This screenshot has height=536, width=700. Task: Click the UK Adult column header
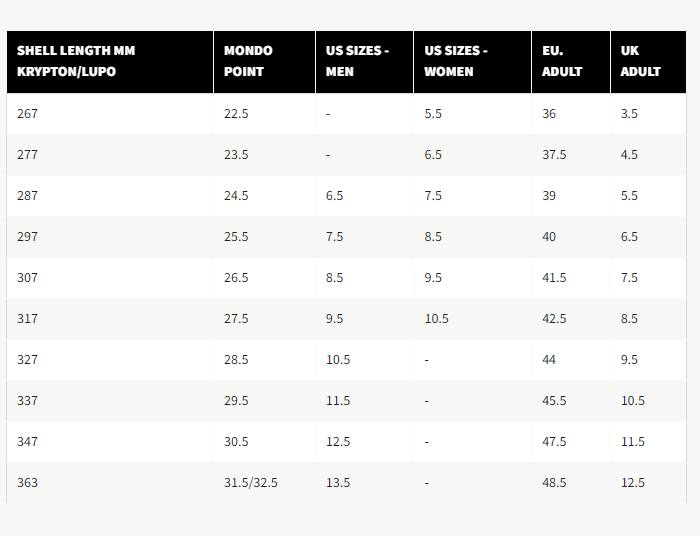click(x=640, y=61)
